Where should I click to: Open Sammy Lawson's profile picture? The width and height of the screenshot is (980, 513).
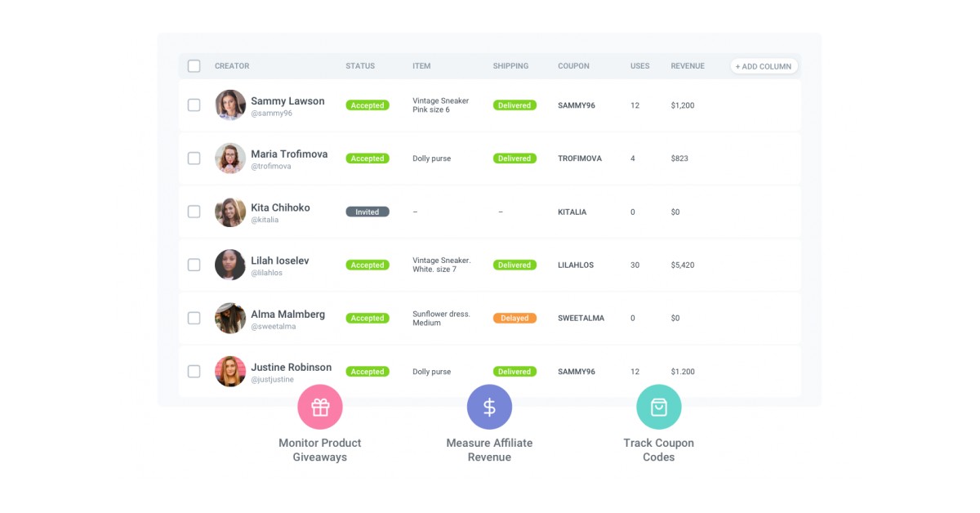tap(229, 105)
